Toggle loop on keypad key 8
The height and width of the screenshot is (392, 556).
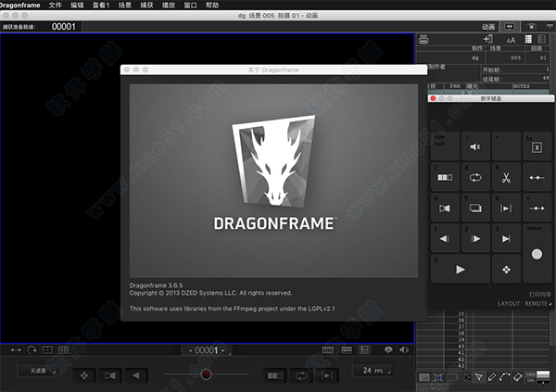coord(475,177)
